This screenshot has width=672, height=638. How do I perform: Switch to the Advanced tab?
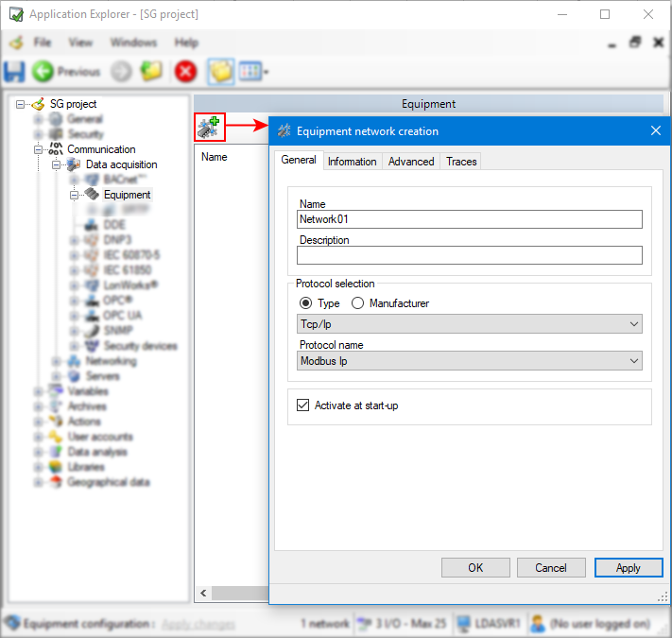[x=411, y=162]
